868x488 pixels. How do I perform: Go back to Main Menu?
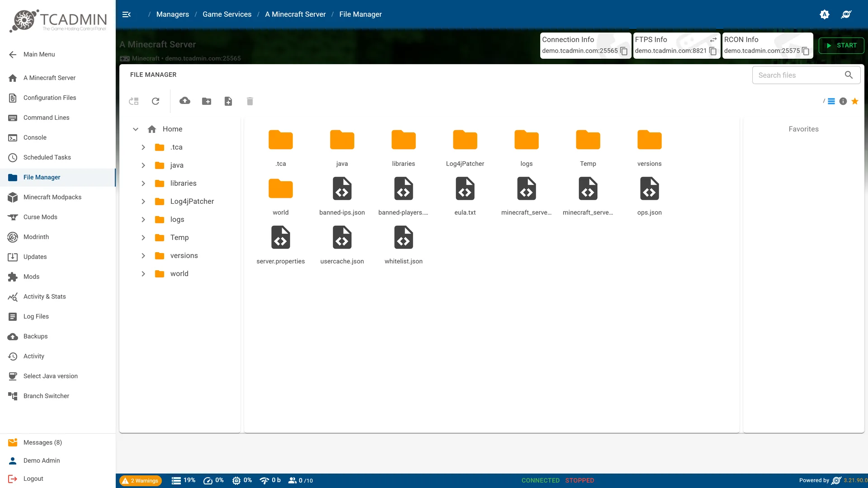[x=58, y=54]
